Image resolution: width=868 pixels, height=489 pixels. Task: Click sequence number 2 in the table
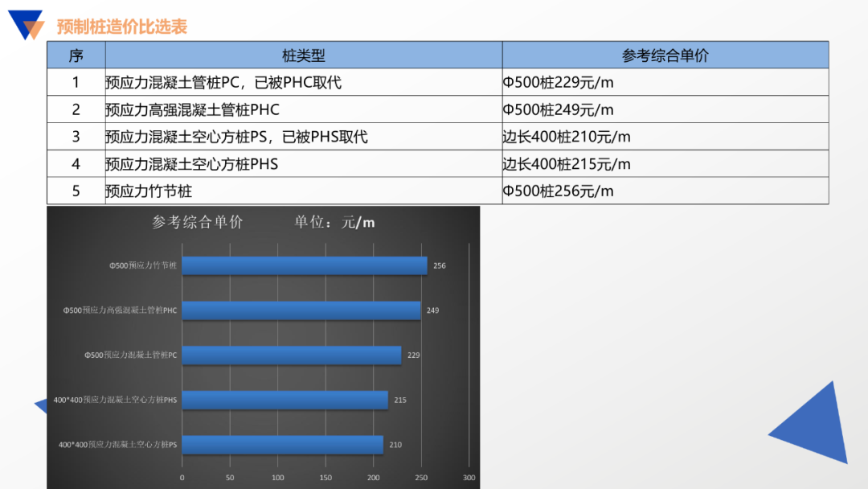[x=76, y=109]
